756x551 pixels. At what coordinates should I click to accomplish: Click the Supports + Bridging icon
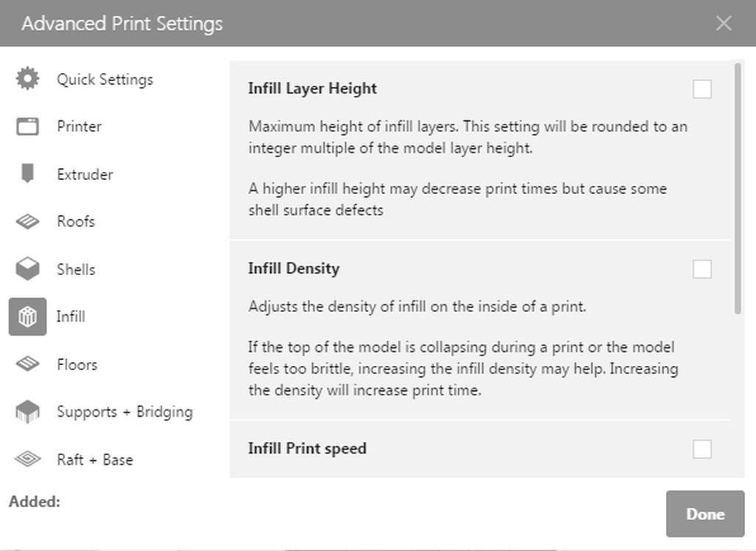click(x=27, y=412)
